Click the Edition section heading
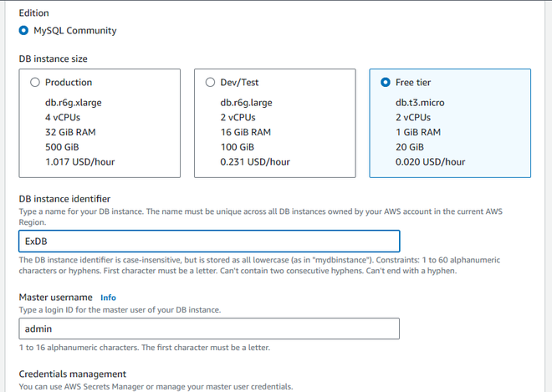The height and width of the screenshot is (392, 552). pos(33,13)
